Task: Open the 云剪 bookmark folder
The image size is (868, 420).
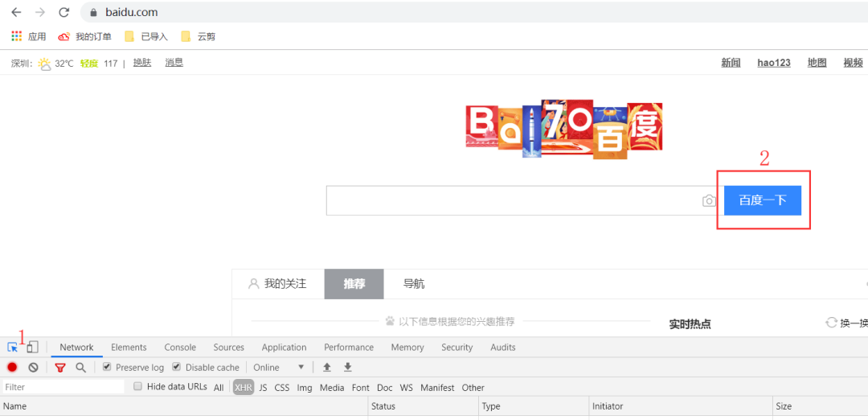Action: (199, 36)
